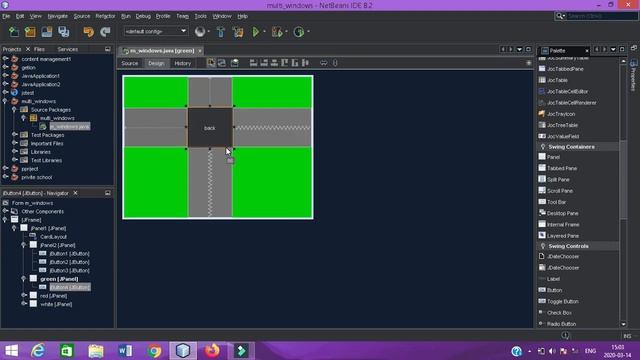This screenshot has height=360, width=640.
Task: Open dropdown arrow beside browser globe
Action: [209, 32]
